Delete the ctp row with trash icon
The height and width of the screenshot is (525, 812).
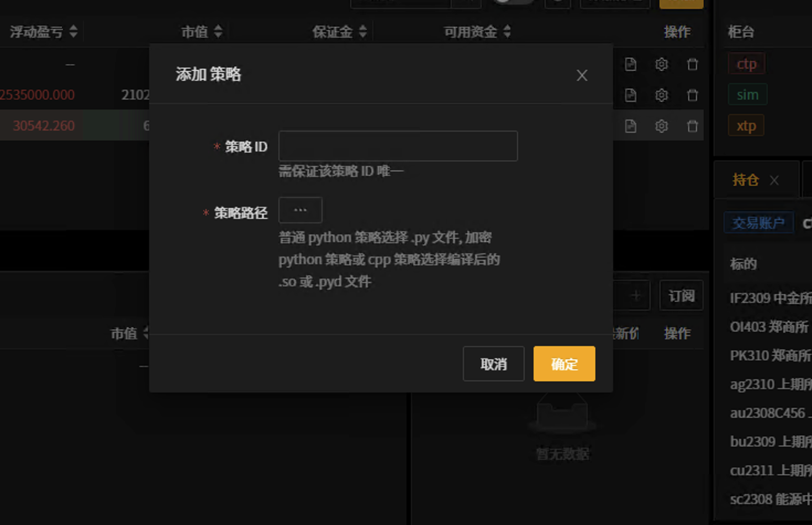click(x=692, y=64)
